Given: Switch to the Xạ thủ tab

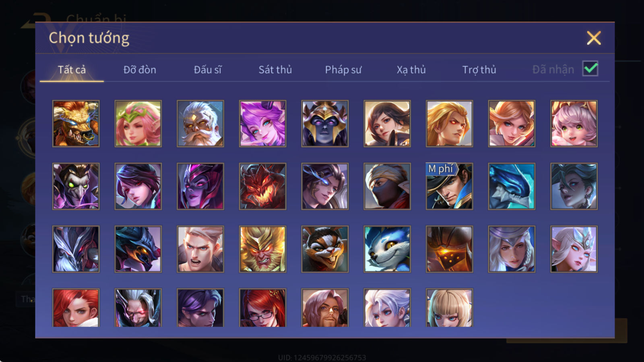Looking at the screenshot, I should coord(411,70).
